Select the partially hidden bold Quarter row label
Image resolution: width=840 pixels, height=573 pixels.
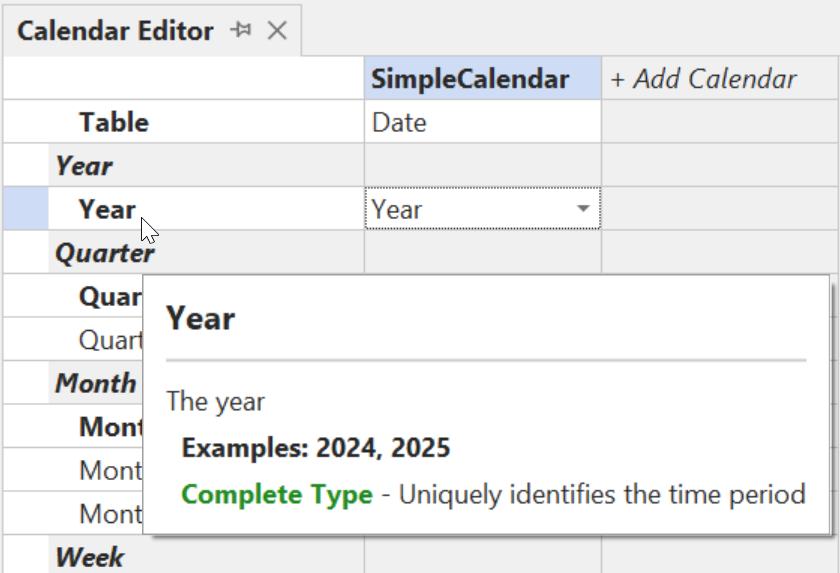point(110,297)
